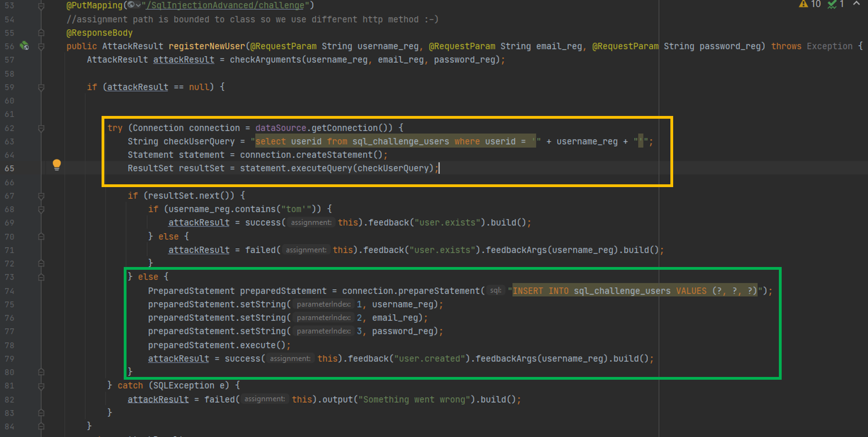Open the yellow warnings indicator showing 10
This screenshot has width=868, height=437.
[810, 4]
